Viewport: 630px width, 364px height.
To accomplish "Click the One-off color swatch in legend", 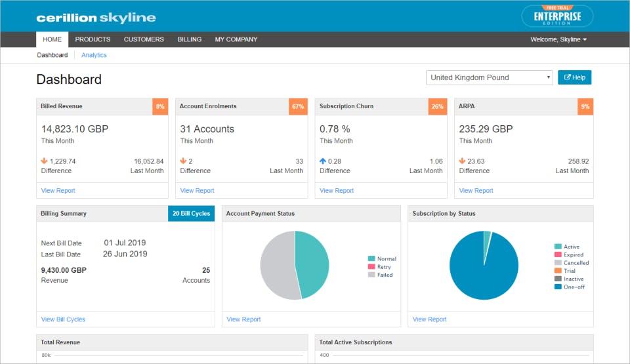I will [558, 287].
